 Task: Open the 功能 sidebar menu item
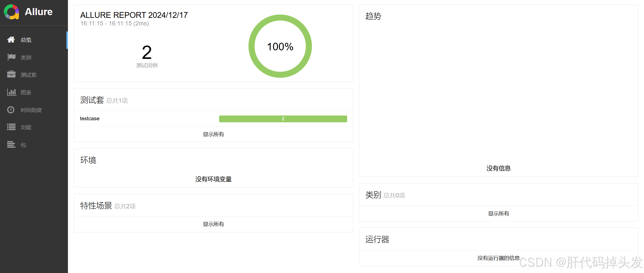click(x=26, y=127)
